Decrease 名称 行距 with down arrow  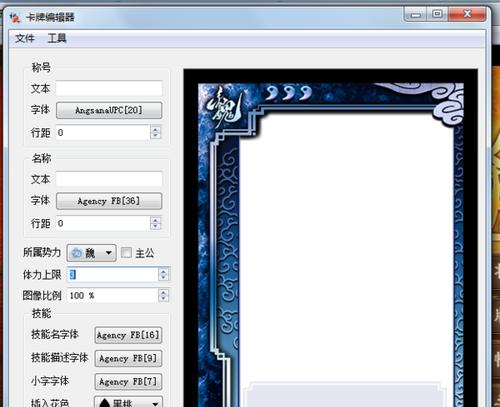[x=155, y=227]
